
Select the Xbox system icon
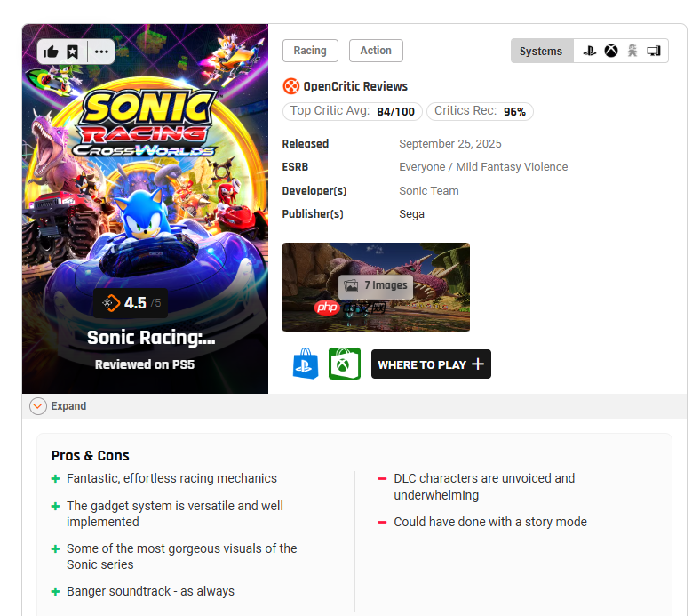[611, 52]
